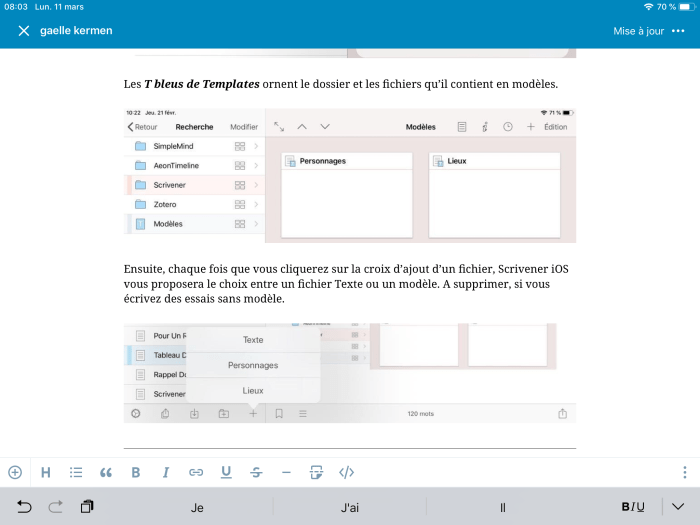The height and width of the screenshot is (525, 700).
Task: Collapse the keyboard bar with chevron
Action: 679,507
